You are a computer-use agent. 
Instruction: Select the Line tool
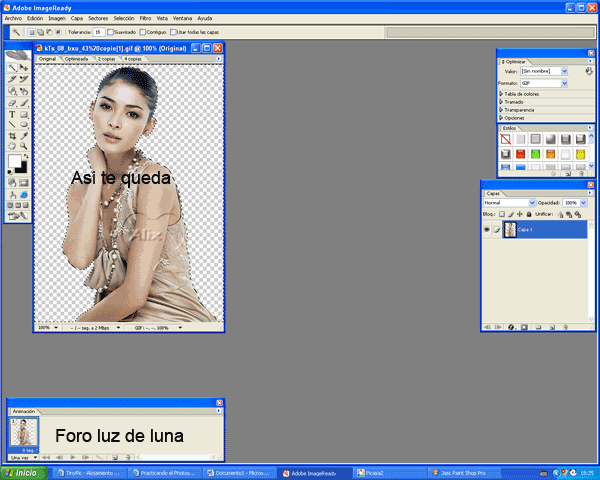click(12, 124)
